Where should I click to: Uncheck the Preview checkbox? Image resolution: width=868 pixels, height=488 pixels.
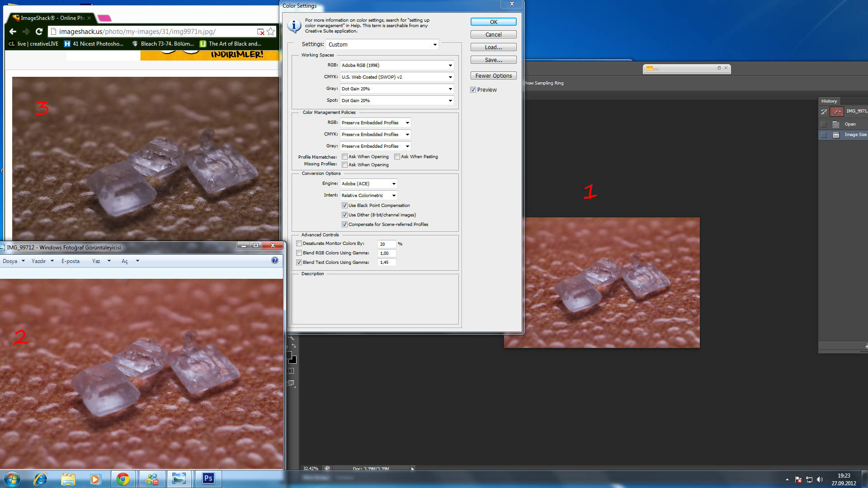click(473, 90)
